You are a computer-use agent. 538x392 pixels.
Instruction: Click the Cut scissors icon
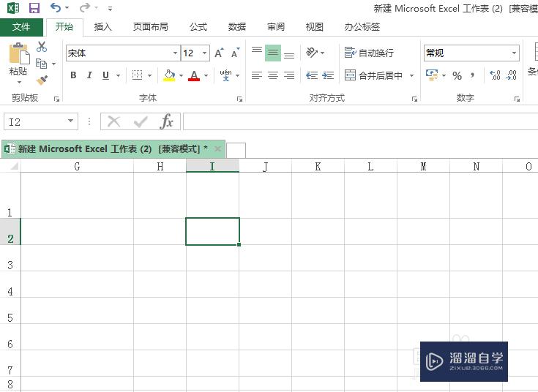(x=42, y=47)
